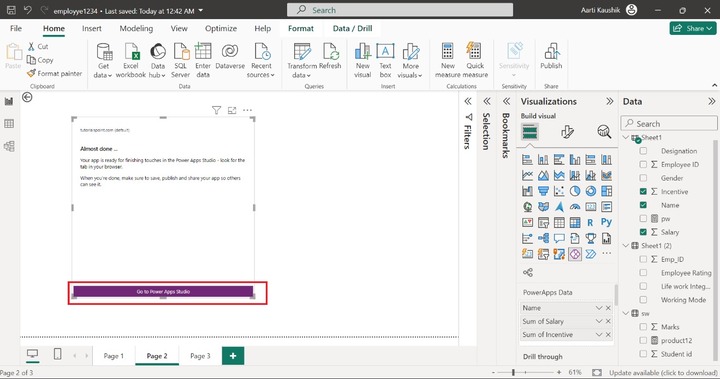Switch to Page 1 tab
Image resolution: width=720 pixels, height=379 pixels.
(x=113, y=356)
